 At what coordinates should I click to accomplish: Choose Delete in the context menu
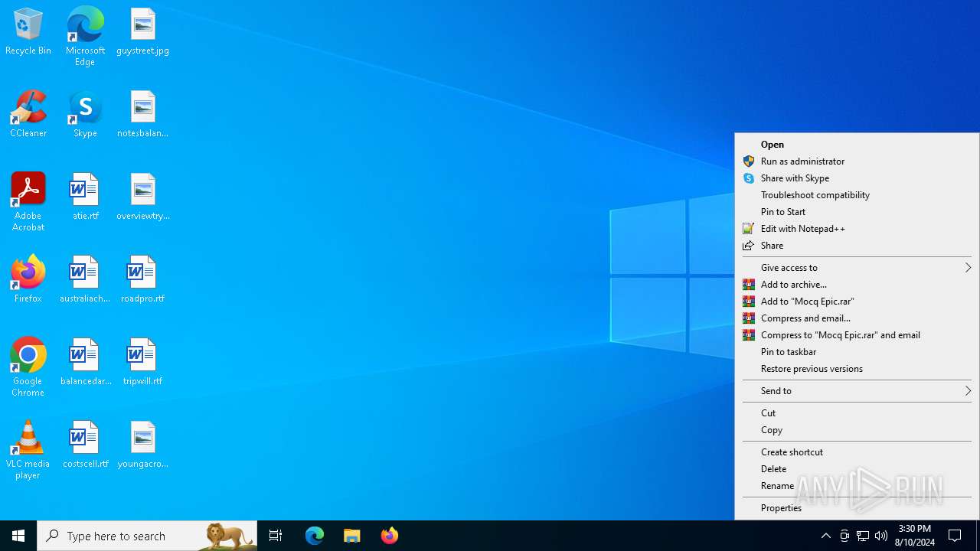coord(857,469)
